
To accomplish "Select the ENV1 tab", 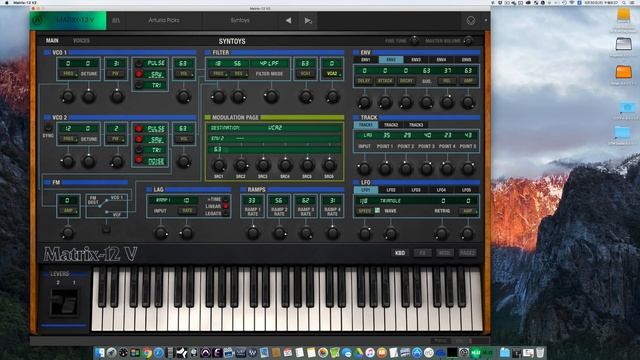I will pos(365,60).
